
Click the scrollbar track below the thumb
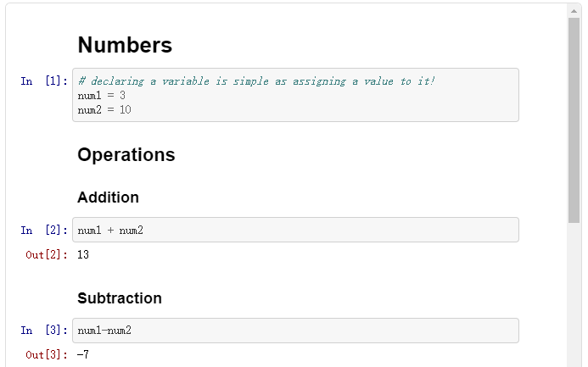point(574,297)
